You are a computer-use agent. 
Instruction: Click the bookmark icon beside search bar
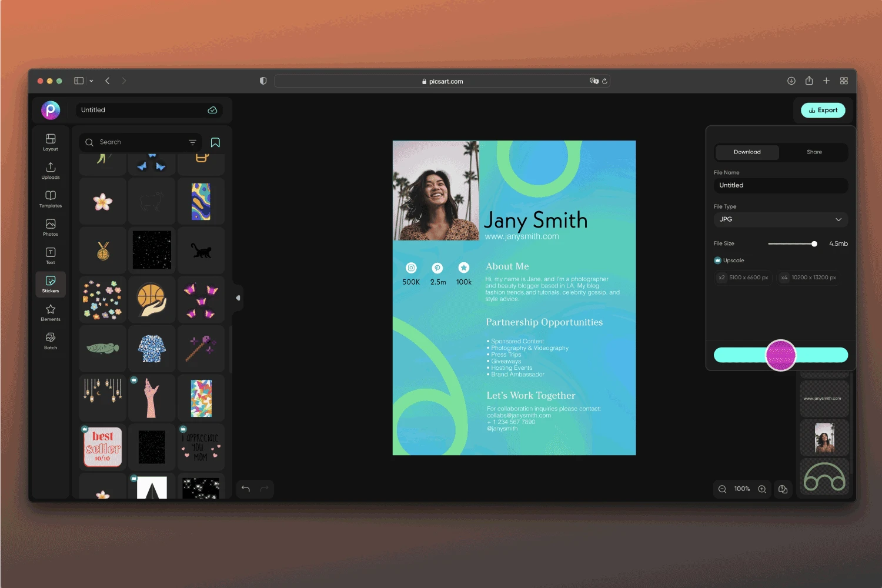pos(215,142)
